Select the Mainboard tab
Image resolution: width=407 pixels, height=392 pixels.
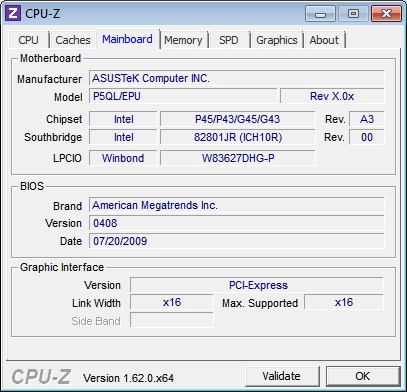(x=127, y=39)
